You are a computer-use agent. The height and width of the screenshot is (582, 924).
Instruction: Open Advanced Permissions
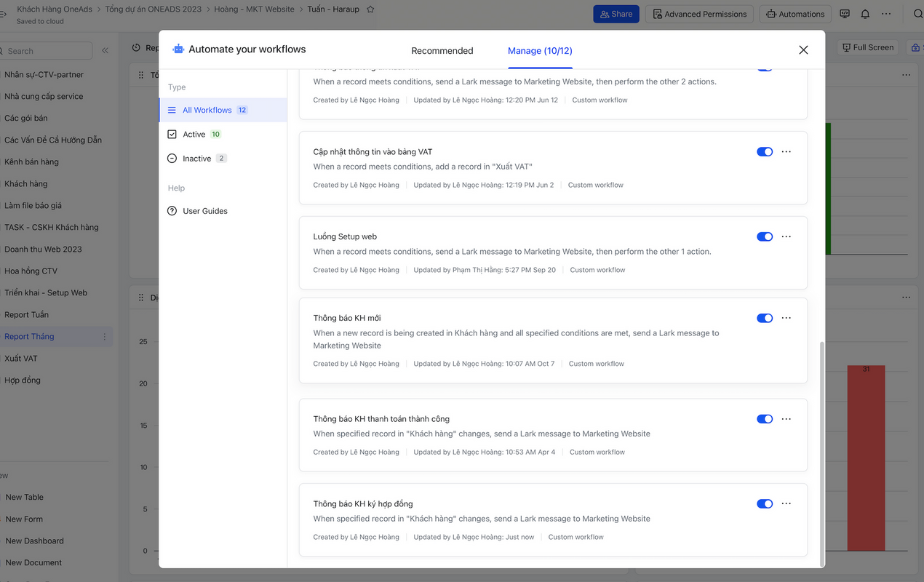tap(700, 14)
